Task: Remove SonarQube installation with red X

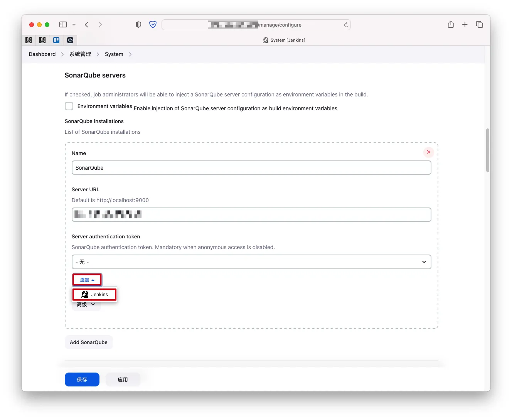Action: tap(429, 152)
